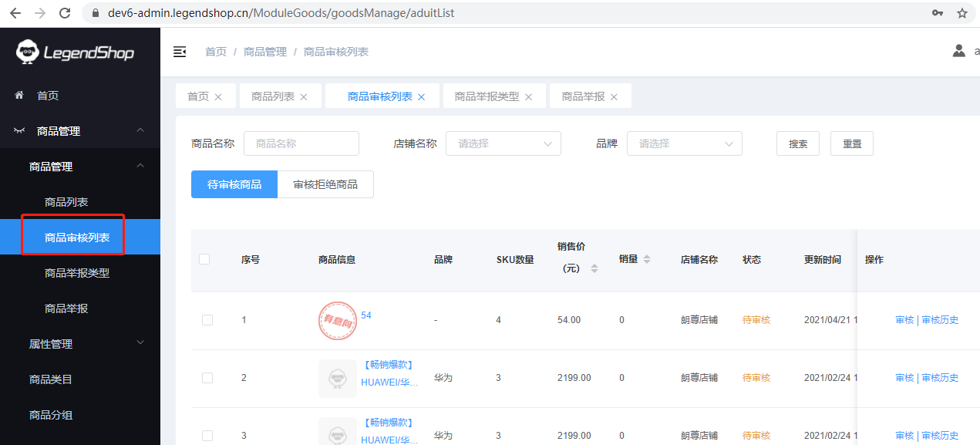This screenshot has height=445, width=980.
Task: Click the 搜索 button
Action: [797, 143]
